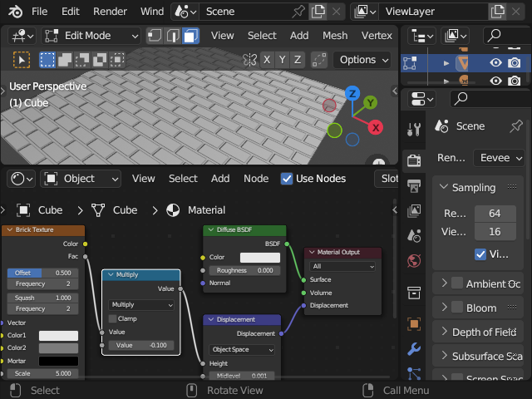Open the Vertex menu in viewport header
532x399 pixels.
point(377,36)
